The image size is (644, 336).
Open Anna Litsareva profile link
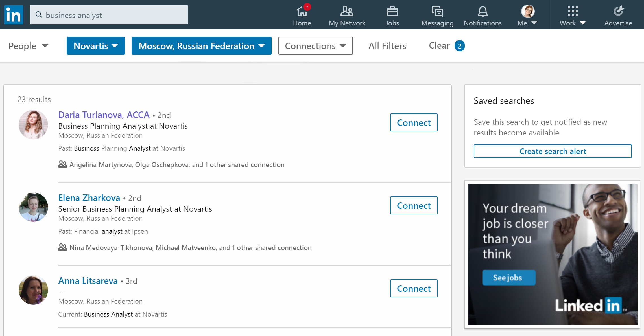pyautogui.click(x=88, y=281)
